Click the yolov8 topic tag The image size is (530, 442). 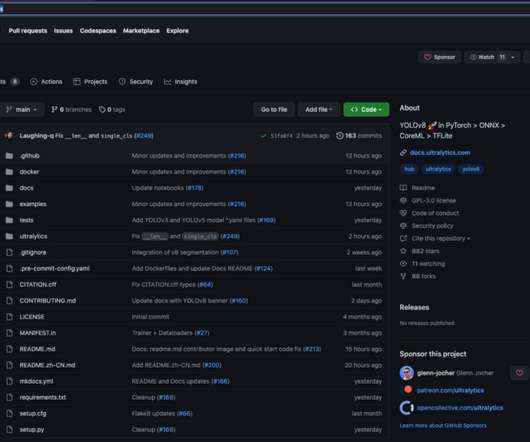pos(471,169)
